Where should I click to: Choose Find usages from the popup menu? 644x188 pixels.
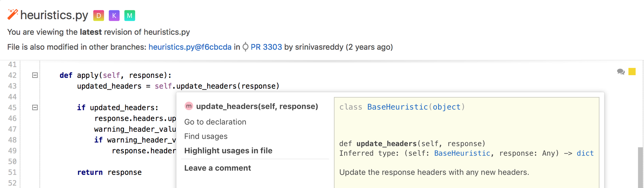point(206,136)
